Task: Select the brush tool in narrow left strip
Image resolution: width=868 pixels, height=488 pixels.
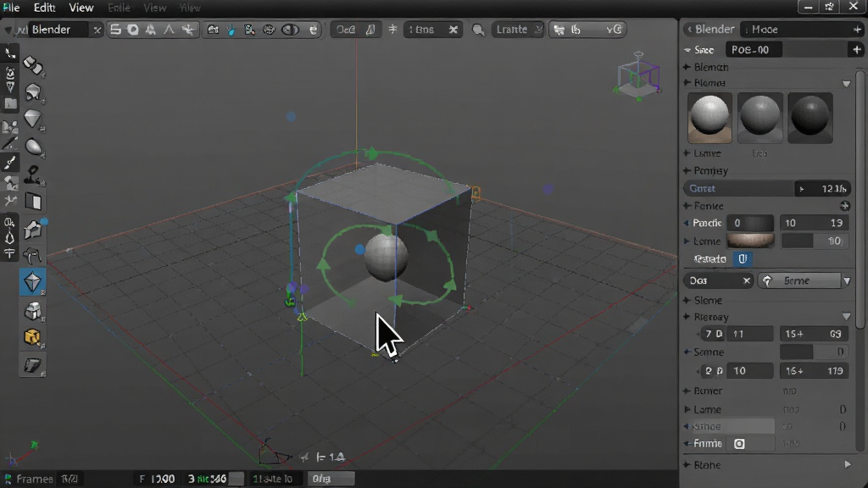Action: pyautogui.click(x=10, y=163)
